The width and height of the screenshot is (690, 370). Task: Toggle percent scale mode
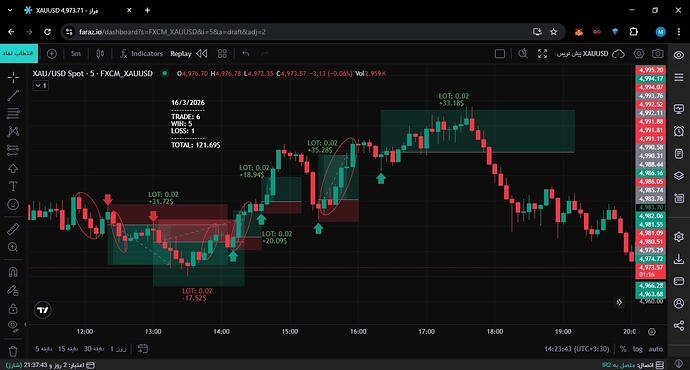[623, 349]
